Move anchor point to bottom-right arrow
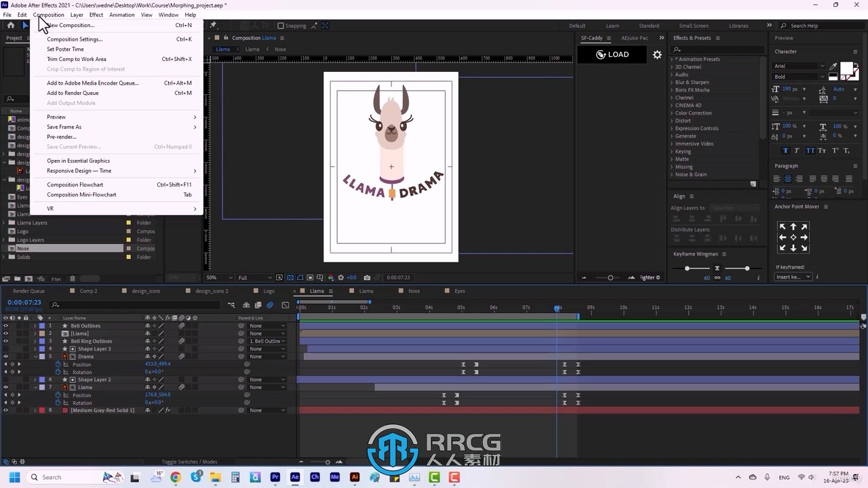868x488 pixels. point(804,249)
